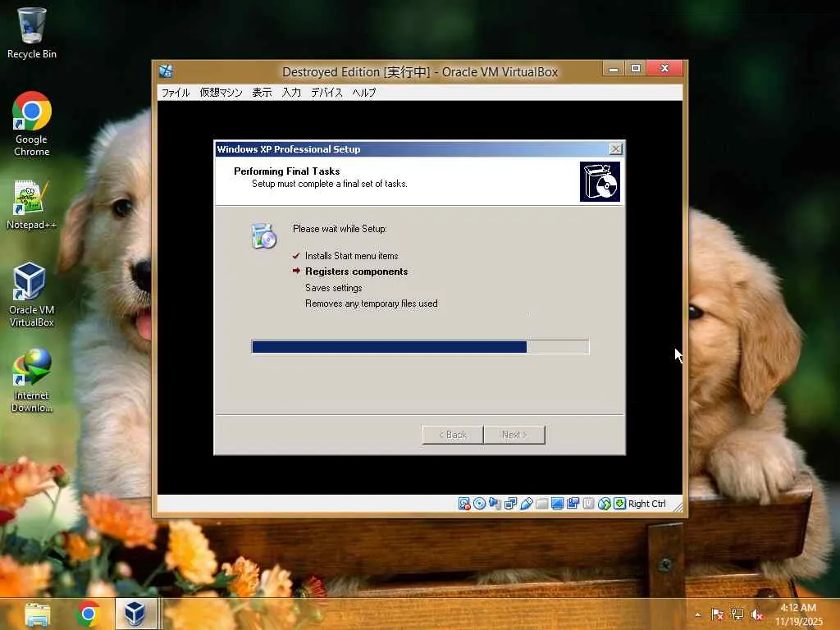840x630 pixels.
Task: Open the デバイス menu
Action: 326,93
